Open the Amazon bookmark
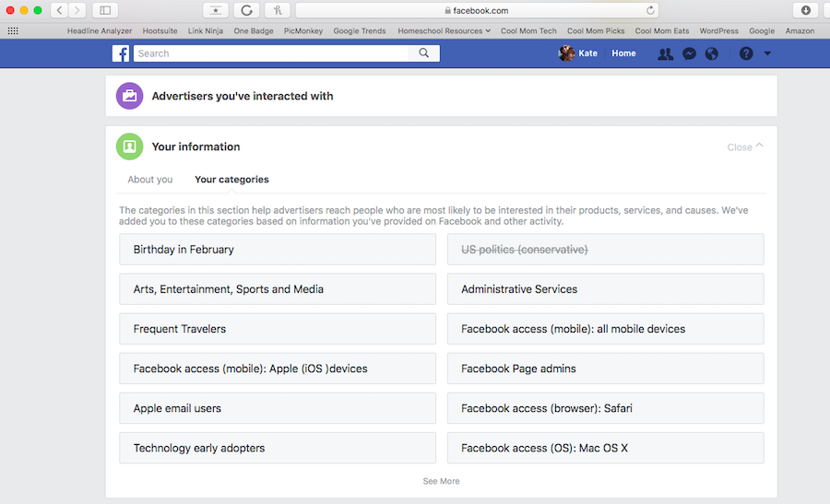Image resolution: width=830 pixels, height=504 pixels. click(x=800, y=30)
